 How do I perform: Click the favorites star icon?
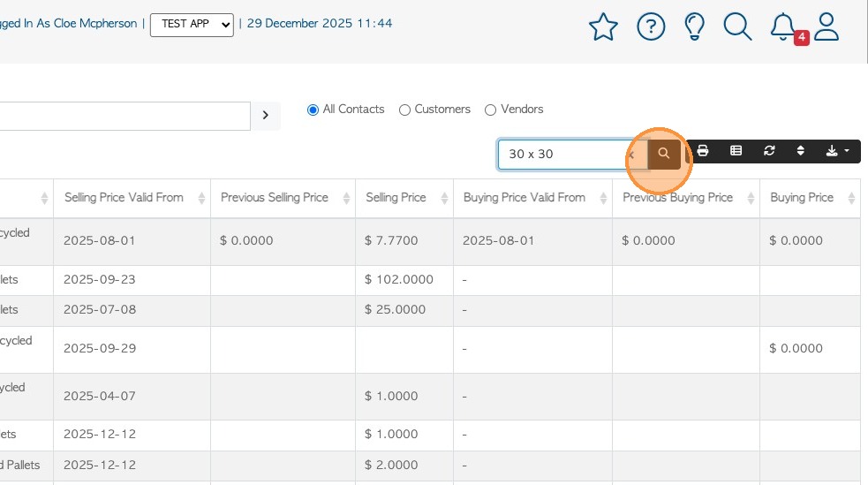point(603,27)
